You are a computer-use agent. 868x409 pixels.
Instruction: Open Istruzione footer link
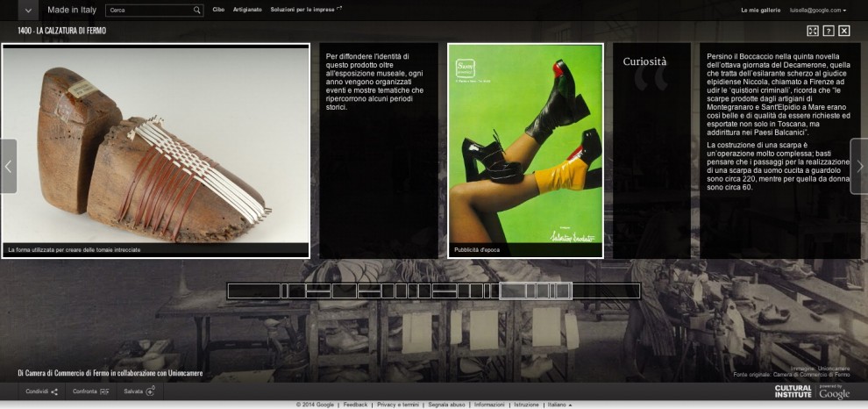pos(526,405)
